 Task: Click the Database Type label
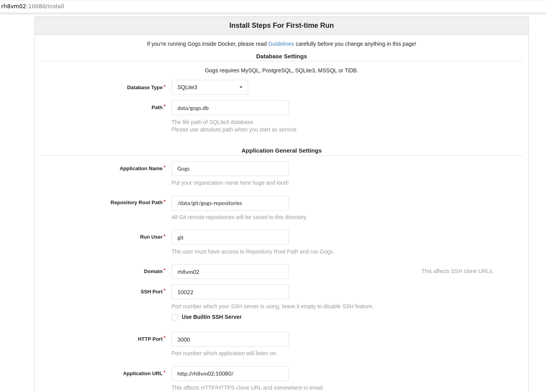coord(145,87)
